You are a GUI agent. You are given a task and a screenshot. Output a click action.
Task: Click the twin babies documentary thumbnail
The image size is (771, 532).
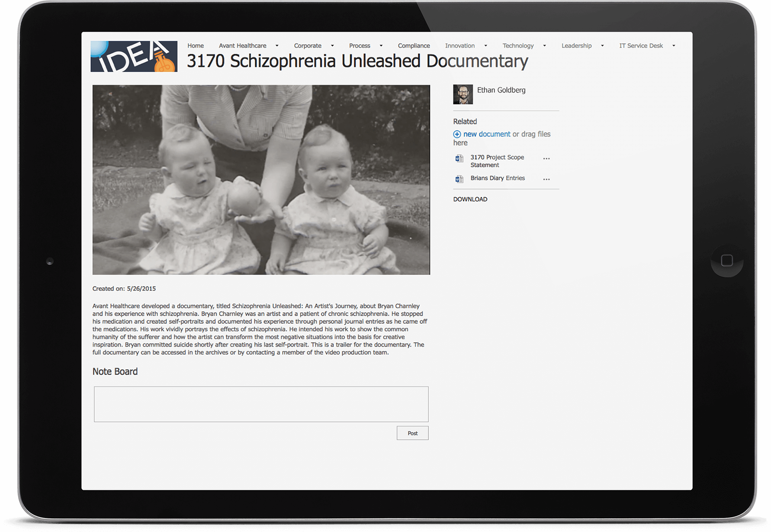pyautogui.click(x=261, y=180)
